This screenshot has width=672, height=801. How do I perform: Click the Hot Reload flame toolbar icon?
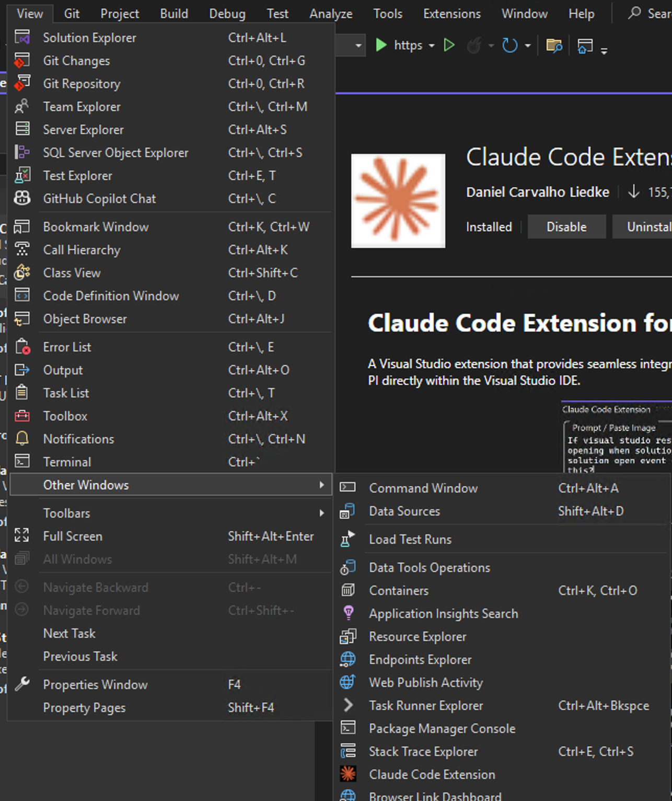474,45
